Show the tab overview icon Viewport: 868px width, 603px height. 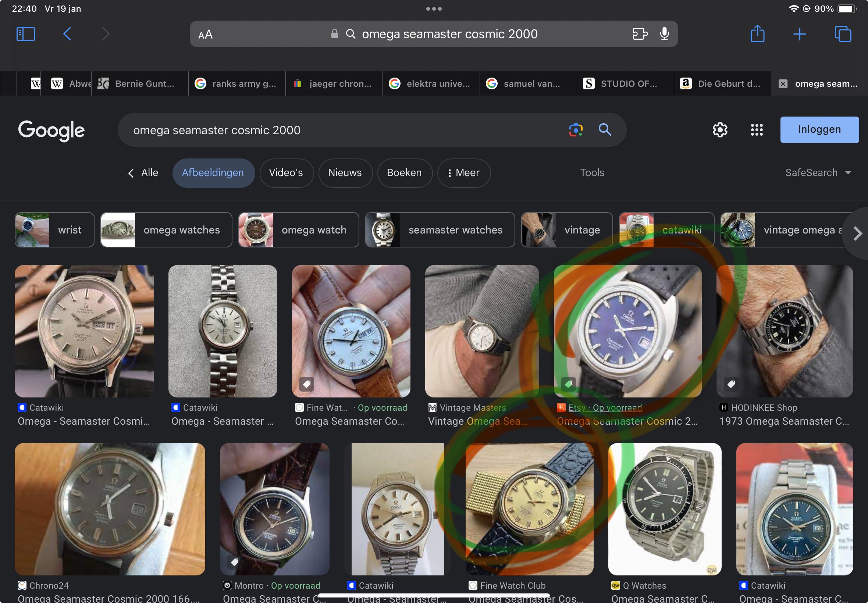pyautogui.click(x=843, y=34)
